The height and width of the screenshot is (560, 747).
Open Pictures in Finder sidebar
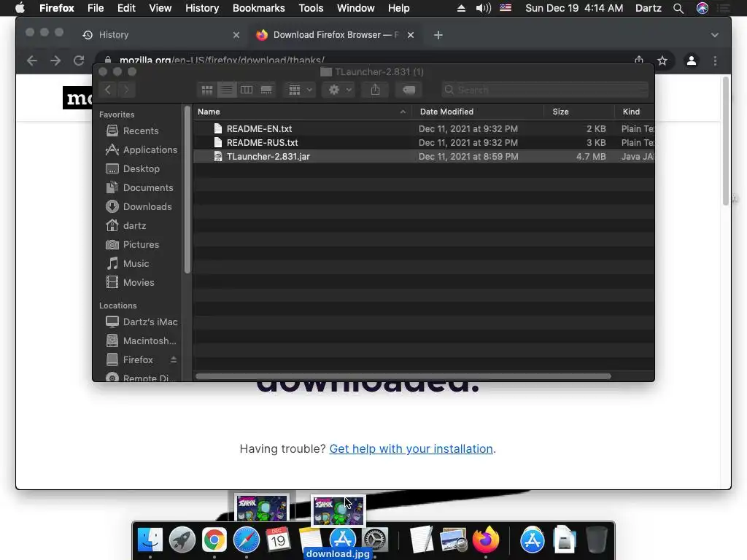[132, 244]
